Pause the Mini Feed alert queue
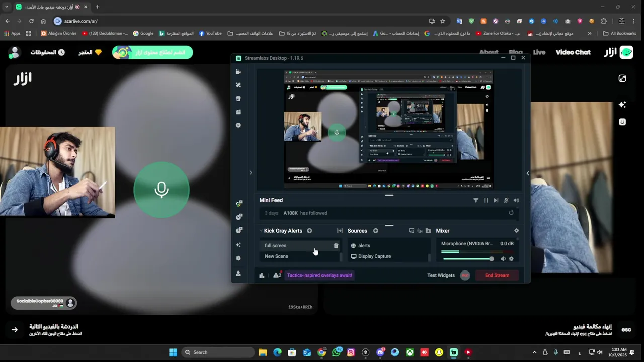Screen dimensions: 644x362 coord(486,200)
